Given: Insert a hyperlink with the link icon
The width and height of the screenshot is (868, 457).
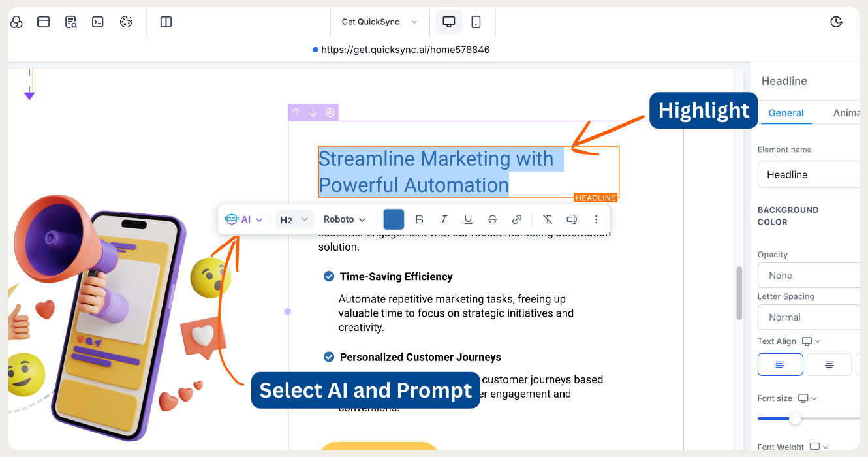Looking at the screenshot, I should pyautogui.click(x=517, y=219).
